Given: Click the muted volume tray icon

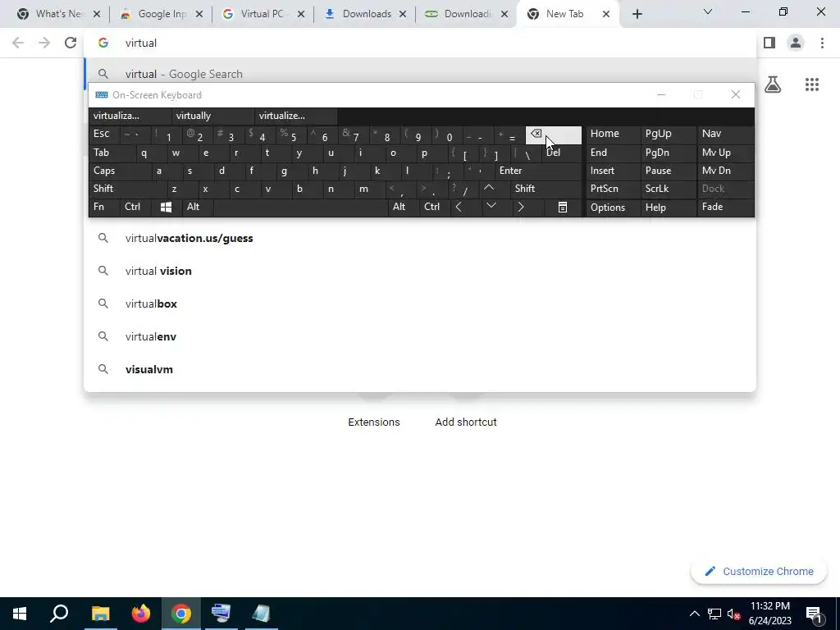Looking at the screenshot, I should coord(733,614).
